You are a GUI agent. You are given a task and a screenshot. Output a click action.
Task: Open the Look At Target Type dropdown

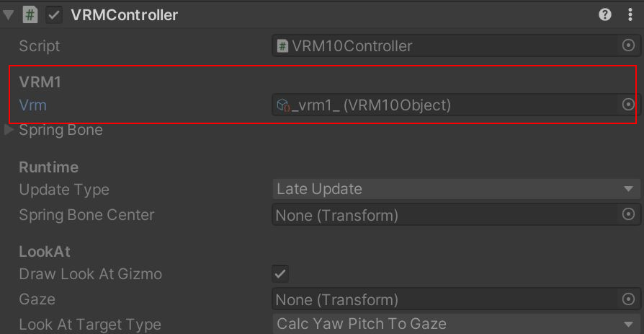pos(456,324)
